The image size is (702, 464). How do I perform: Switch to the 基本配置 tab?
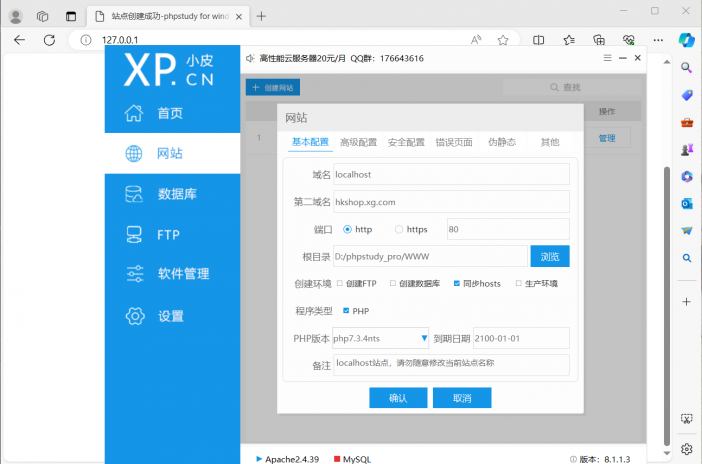tap(310, 142)
